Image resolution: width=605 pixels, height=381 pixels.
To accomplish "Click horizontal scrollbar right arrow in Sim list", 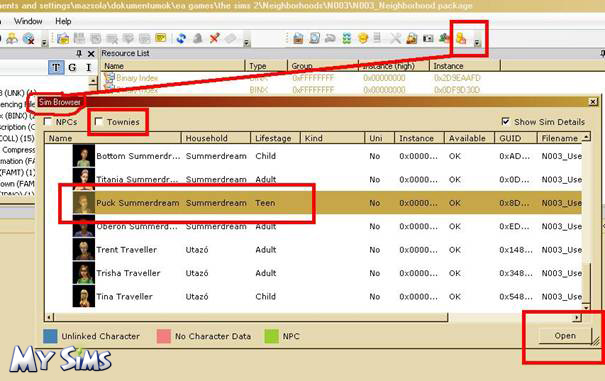I will pos(577,317).
